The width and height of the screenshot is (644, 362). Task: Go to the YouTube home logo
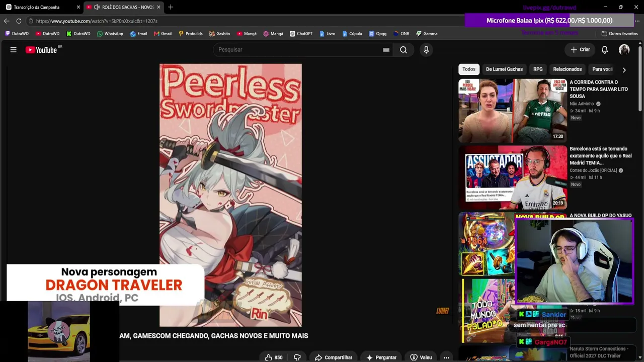click(41, 50)
